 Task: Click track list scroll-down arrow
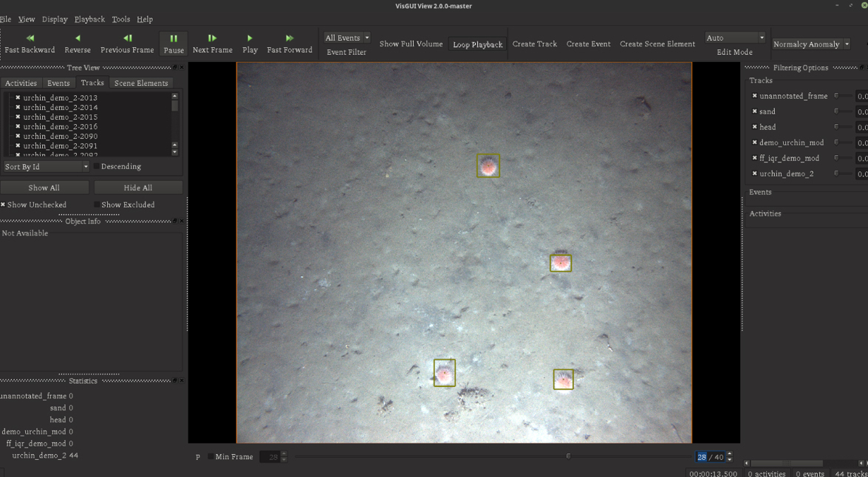click(x=175, y=152)
